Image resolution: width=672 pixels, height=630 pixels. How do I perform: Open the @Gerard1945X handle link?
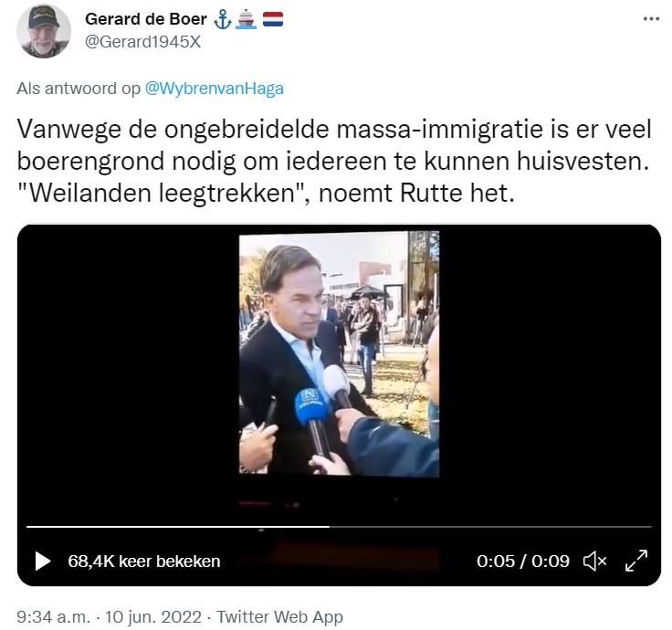(142, 42)
